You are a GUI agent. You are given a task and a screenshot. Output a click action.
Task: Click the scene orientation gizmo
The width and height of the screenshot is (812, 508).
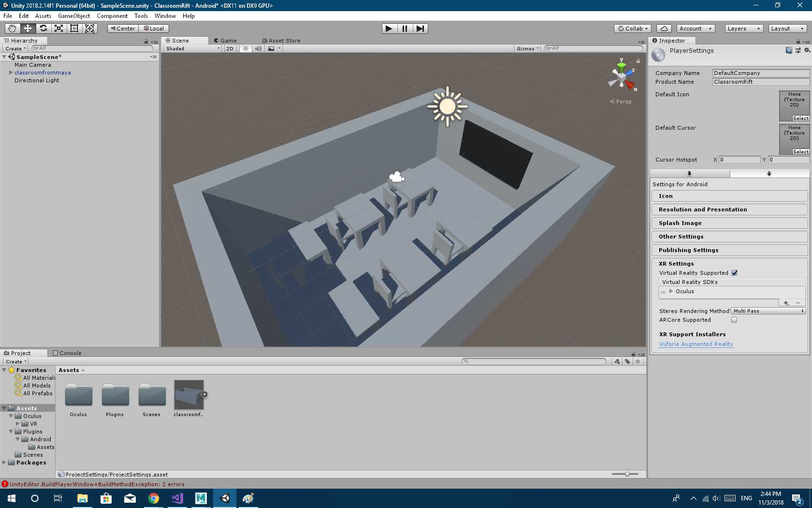[622, 75]
